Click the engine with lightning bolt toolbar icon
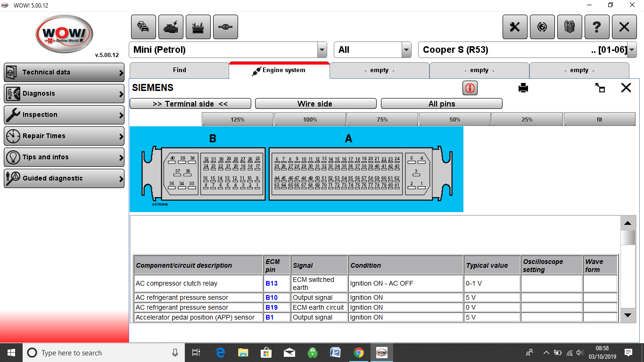The width and height of the screenshot is (644, 362). (171, 27)
